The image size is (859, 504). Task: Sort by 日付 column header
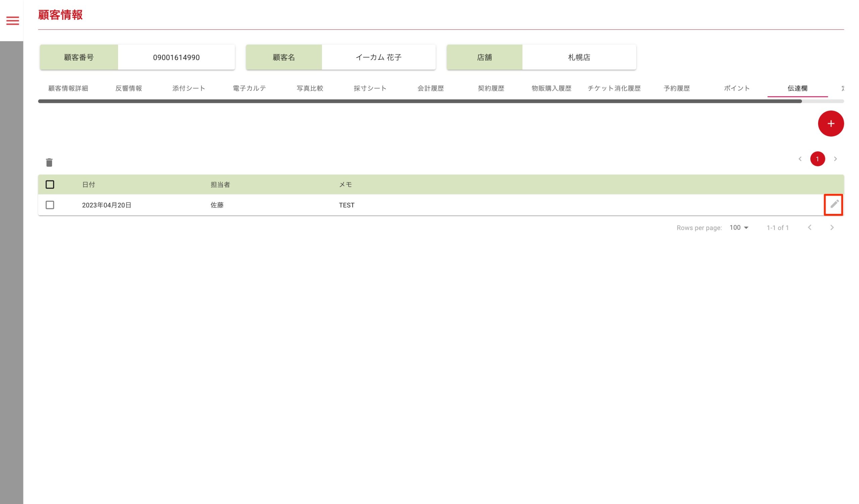pyautogui.click(x=89, y=184)
